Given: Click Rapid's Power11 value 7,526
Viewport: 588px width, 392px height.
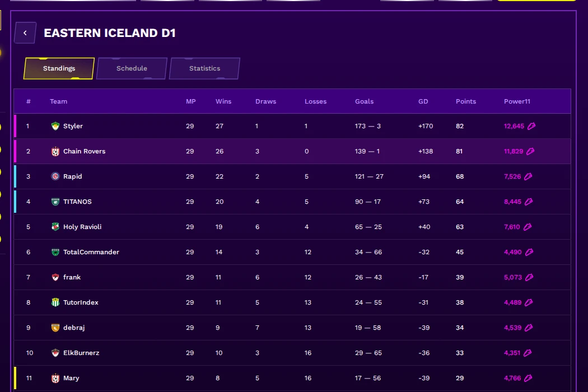Looking at the screenshot, I should tap(512, 176).
